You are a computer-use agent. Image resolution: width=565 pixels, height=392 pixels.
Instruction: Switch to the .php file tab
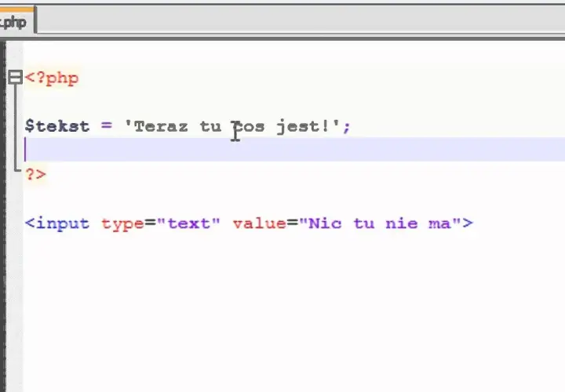(16, 20)
